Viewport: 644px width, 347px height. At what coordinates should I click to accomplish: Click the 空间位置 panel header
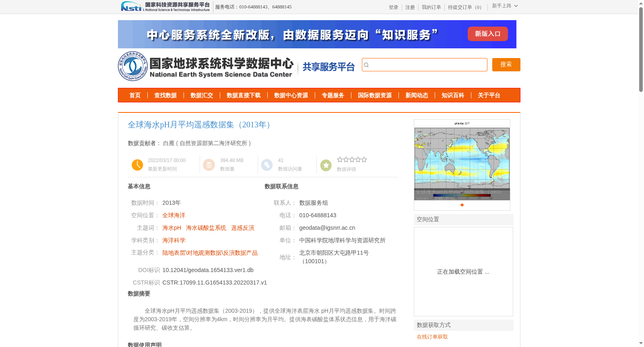point(464,220)
